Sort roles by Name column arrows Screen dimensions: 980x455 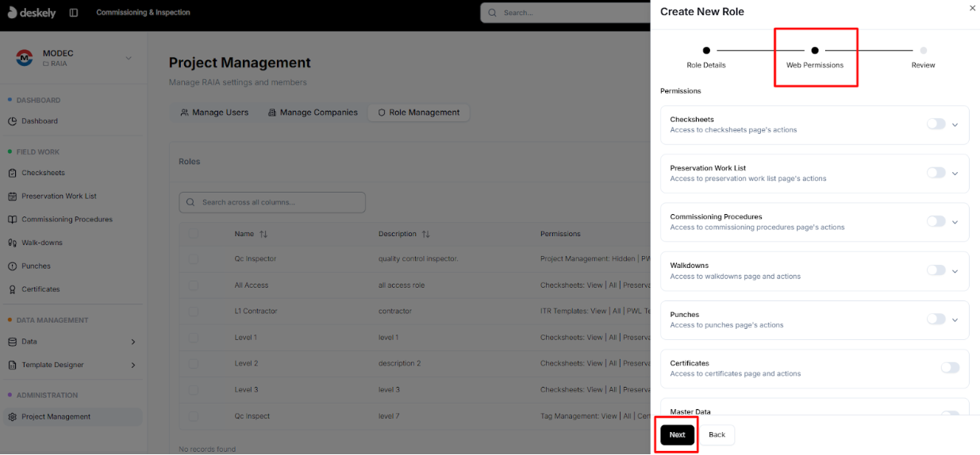(x=263, y=235)
